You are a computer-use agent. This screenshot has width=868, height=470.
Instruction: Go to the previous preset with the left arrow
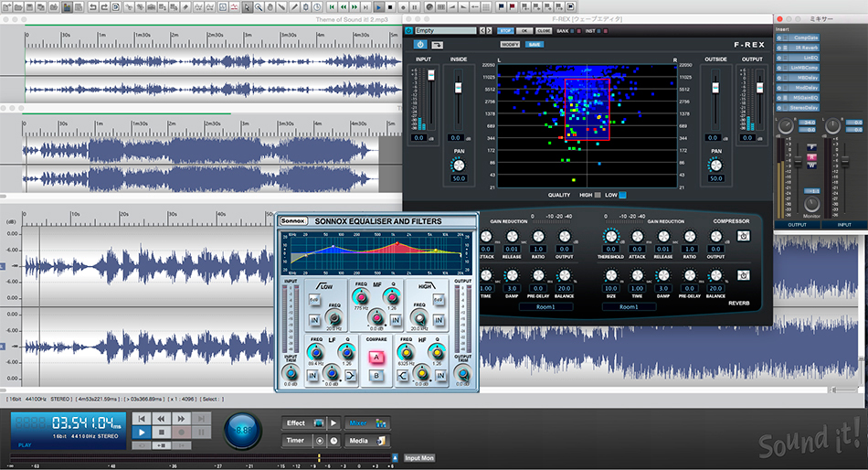(482, 30)
